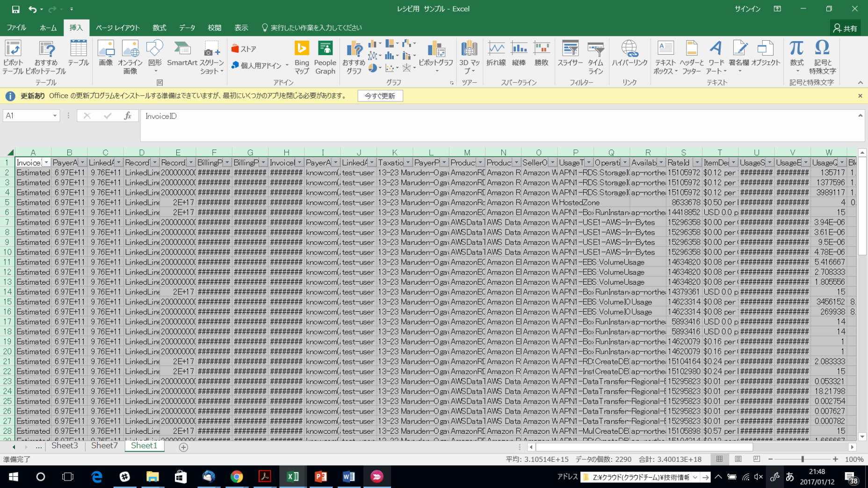868x488 pixels.
Task: Expand the Name Box dropdown
Action: [55, 116]
